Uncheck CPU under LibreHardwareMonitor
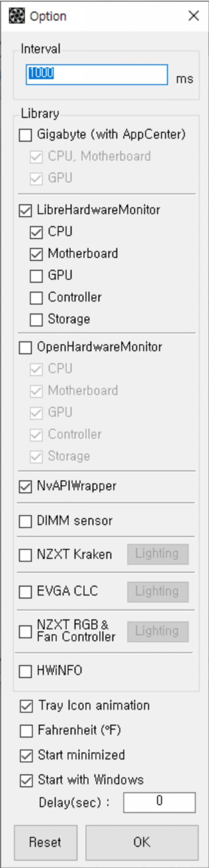The width and height of the screenshot is (209, 868). [x=36, y=233]
